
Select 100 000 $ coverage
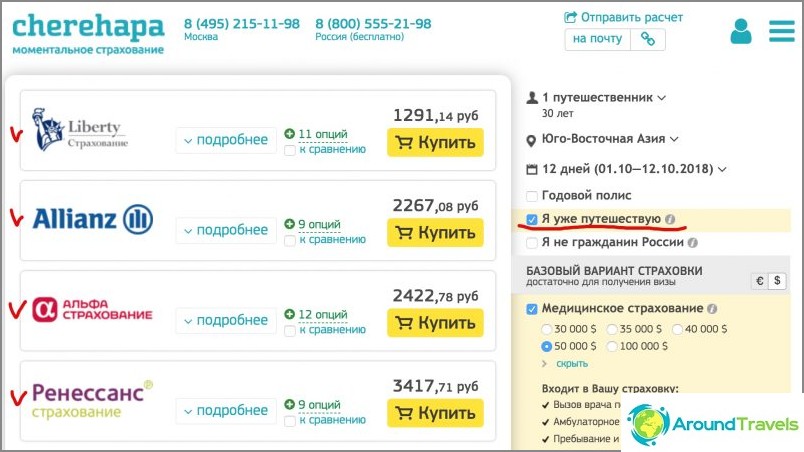point(612,346)
